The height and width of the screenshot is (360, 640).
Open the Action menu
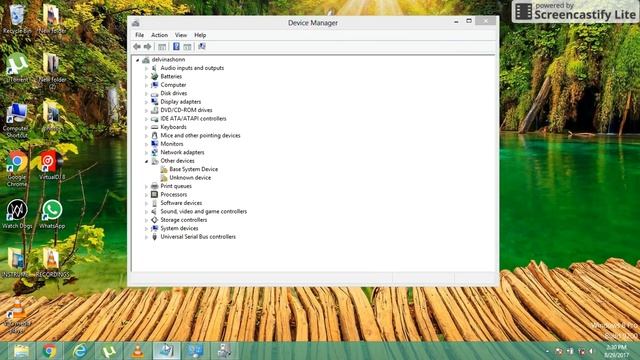click(159, 35)
